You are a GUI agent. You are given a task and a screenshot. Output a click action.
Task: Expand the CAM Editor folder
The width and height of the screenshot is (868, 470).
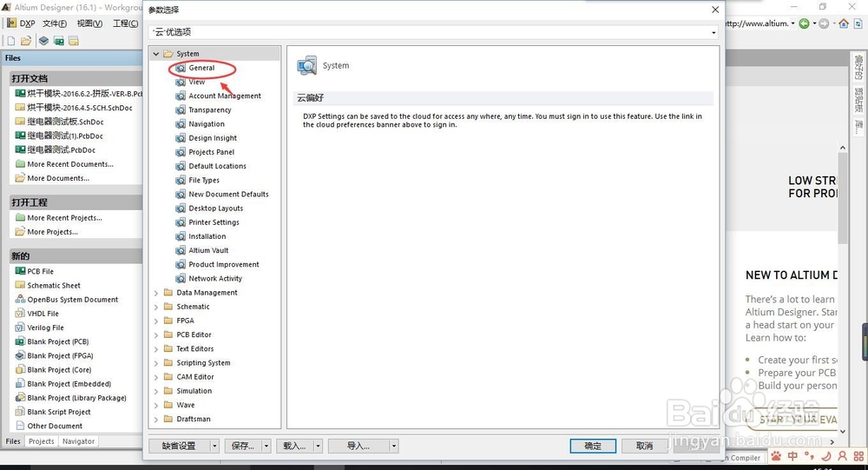point(156,377)
